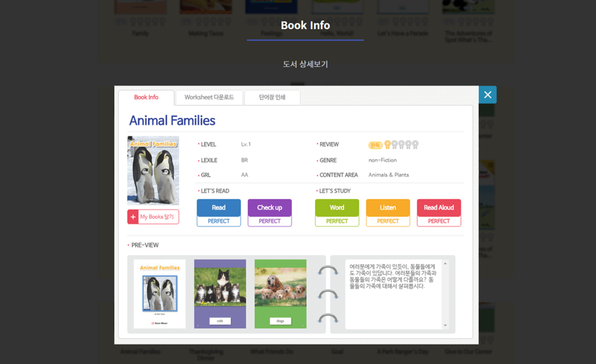
Task: Click the Lv.1 level value
Action: [x=246, y=144]
